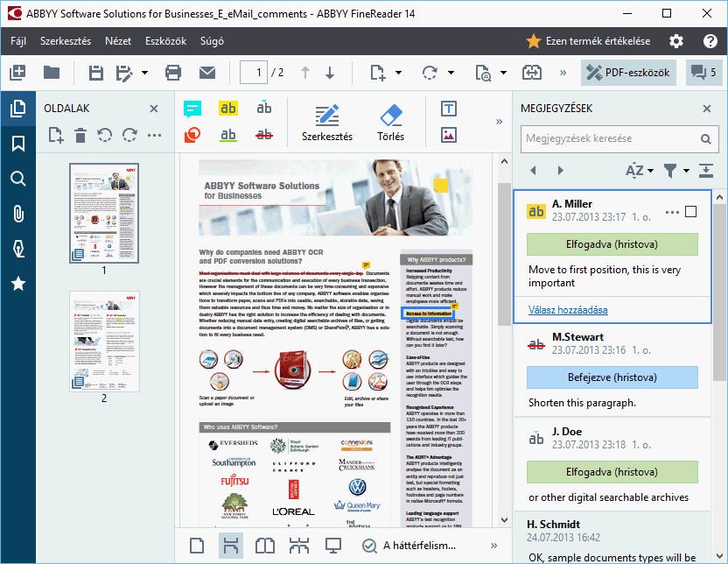
Task: Select the Underline text tool
Action: [x=228, y=135]
